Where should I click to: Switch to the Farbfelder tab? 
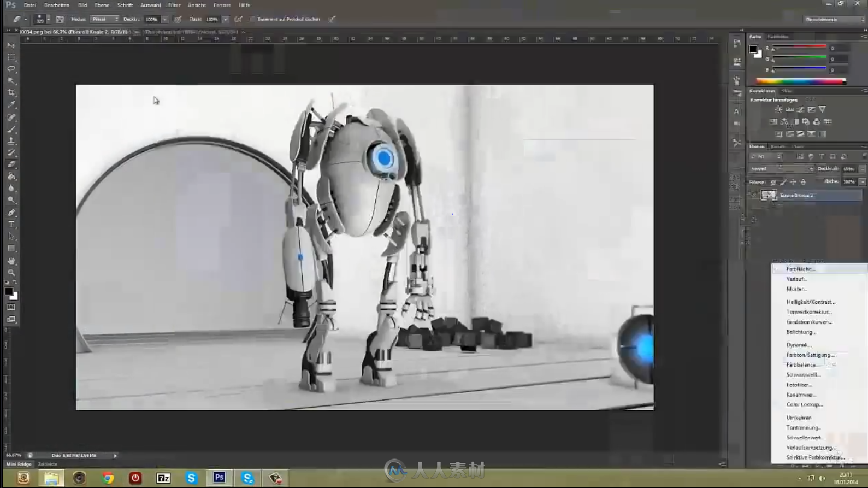tap(778, 37)
